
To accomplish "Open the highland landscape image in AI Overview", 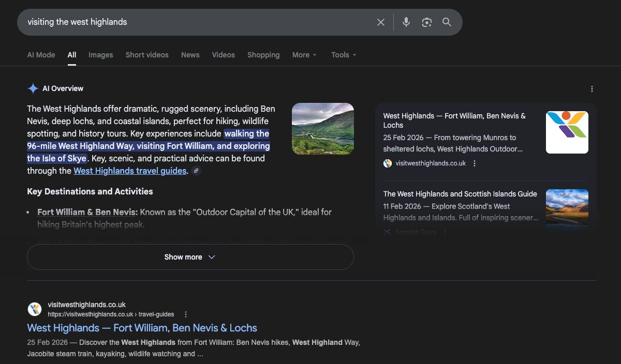I will coord(323,129).
